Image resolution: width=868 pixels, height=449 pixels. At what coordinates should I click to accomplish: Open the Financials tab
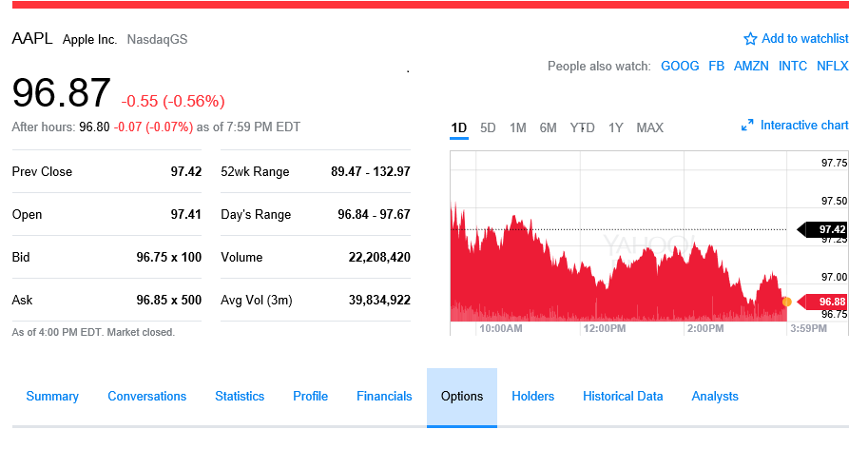click(x=384, y=397)
